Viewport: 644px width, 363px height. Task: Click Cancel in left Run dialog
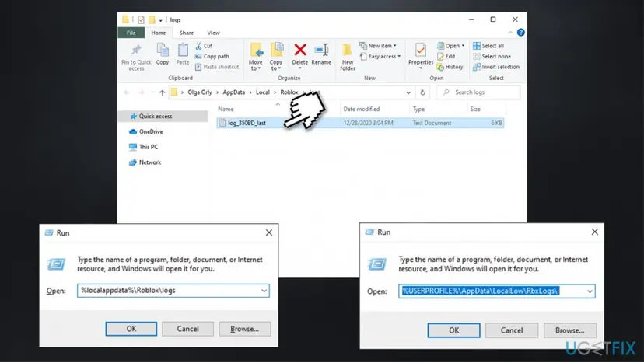pos(187,329)
